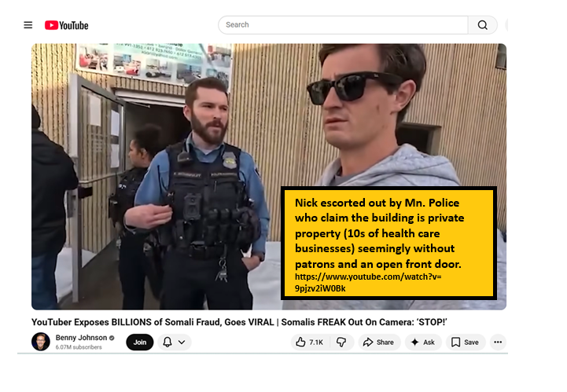Open Benny Johnson channel avatar

click(41, 342)
